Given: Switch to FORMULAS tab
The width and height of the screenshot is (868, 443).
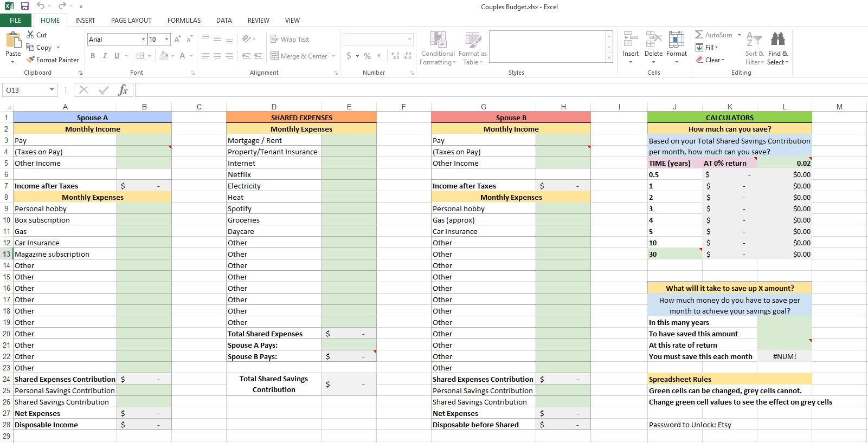Looking at the screenshot, I should pyautogui.click(x=184, y=20).
